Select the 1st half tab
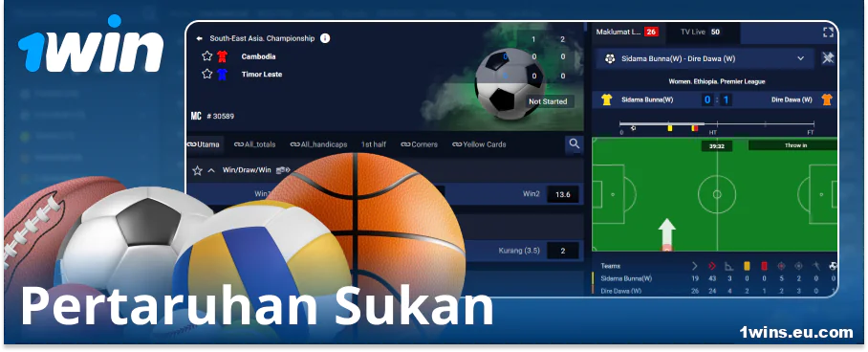Viewport: 868px width, 352px height. (374, 144)
